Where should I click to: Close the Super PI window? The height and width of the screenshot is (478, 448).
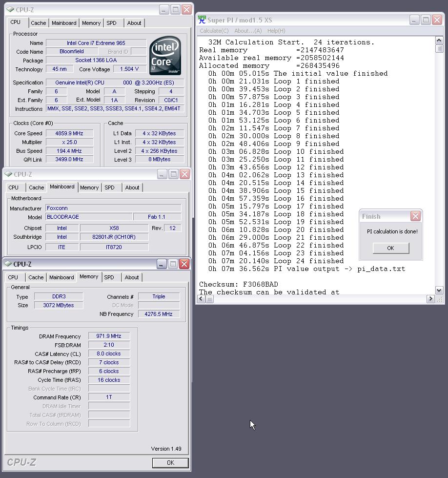(x=437, y=20)
